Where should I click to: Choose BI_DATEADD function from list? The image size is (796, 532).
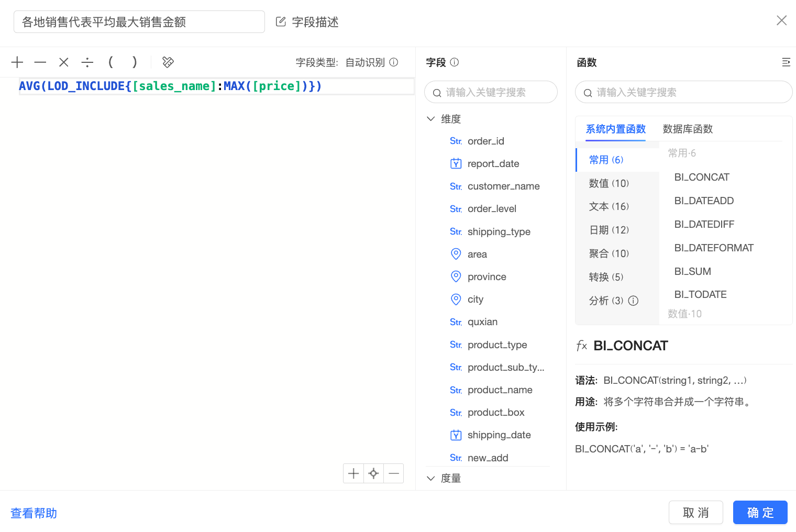tap(704, 201)
